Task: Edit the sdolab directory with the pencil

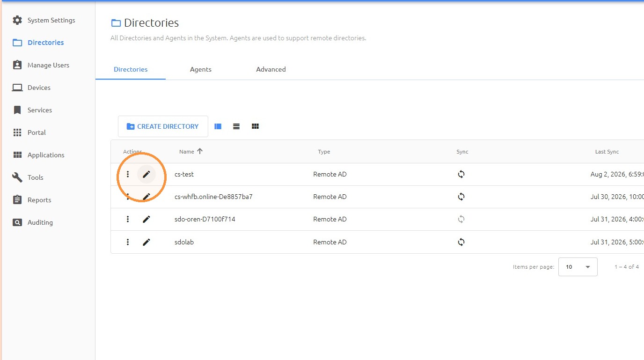Action: (146, 242)
